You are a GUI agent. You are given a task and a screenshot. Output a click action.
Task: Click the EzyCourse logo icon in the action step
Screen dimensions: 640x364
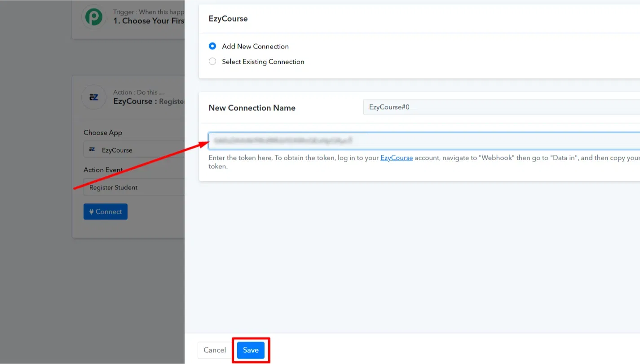(94, 97)
